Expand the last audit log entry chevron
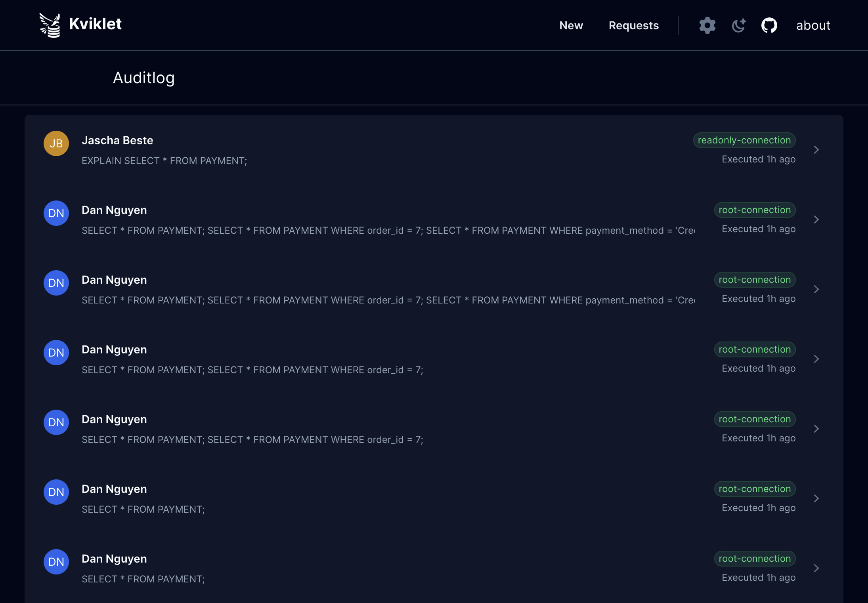The image size is (868, 603). 816,568
